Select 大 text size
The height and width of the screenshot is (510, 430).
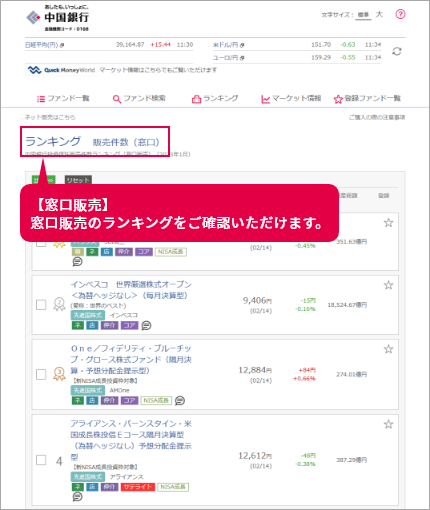[x=379, y=15]
